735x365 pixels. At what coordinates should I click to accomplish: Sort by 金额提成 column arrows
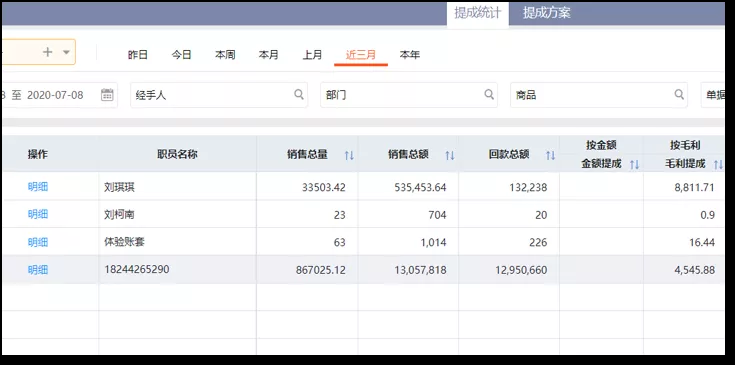(x=634, y=164)
